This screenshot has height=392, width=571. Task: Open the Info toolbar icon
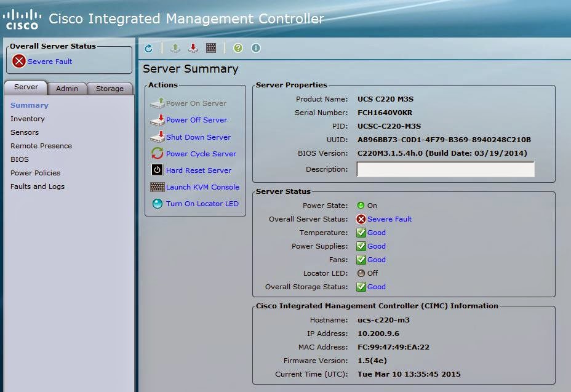click(256, 48)
